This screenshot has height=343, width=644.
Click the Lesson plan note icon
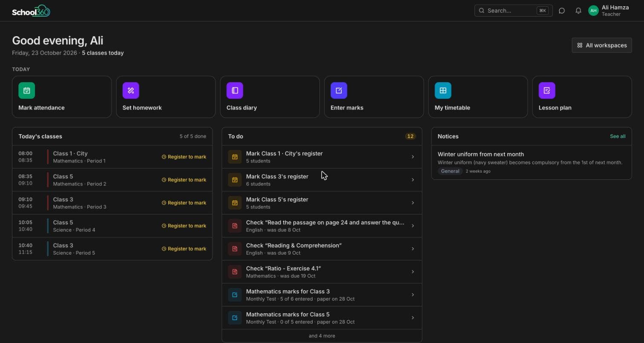547,90
